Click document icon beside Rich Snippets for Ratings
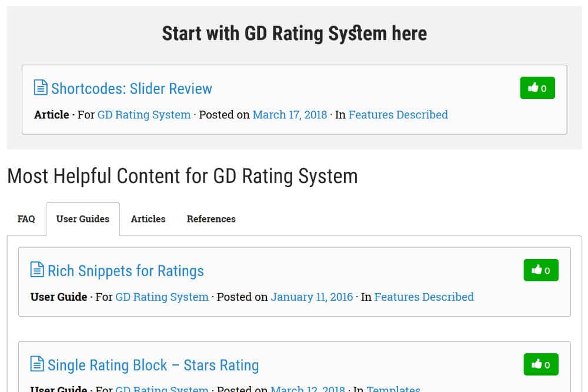588x392 pixels. click(36, 270)
